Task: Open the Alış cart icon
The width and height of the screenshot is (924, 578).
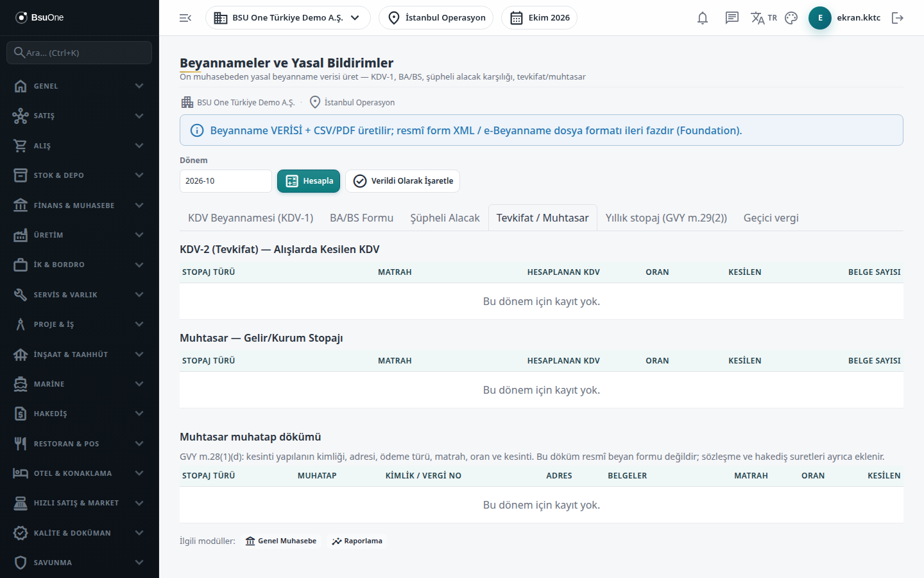Action: [21, 146]
